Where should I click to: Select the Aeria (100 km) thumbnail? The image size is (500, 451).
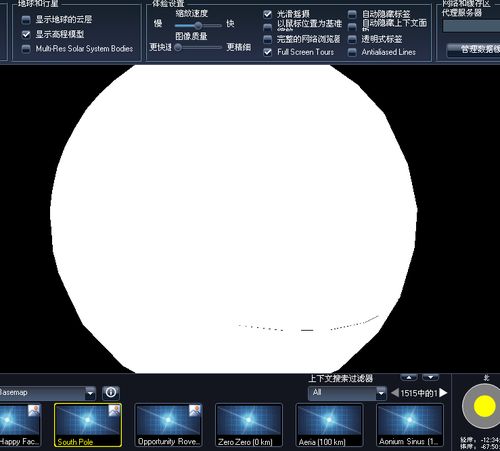329,425
